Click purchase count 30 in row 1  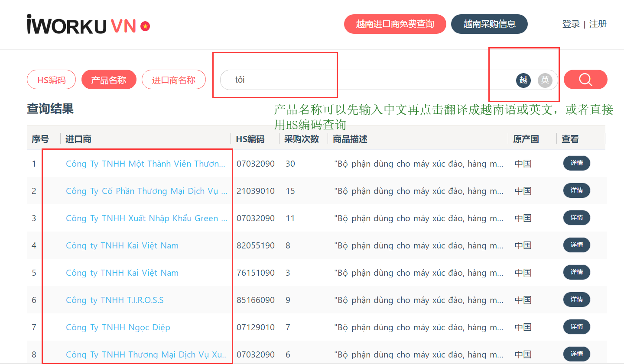click(x=290, y=164)
